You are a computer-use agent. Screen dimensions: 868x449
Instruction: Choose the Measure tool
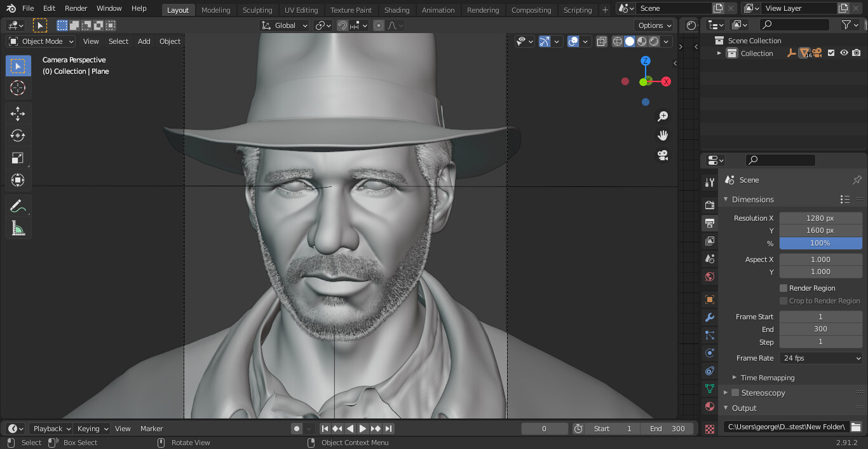(18, 228)
